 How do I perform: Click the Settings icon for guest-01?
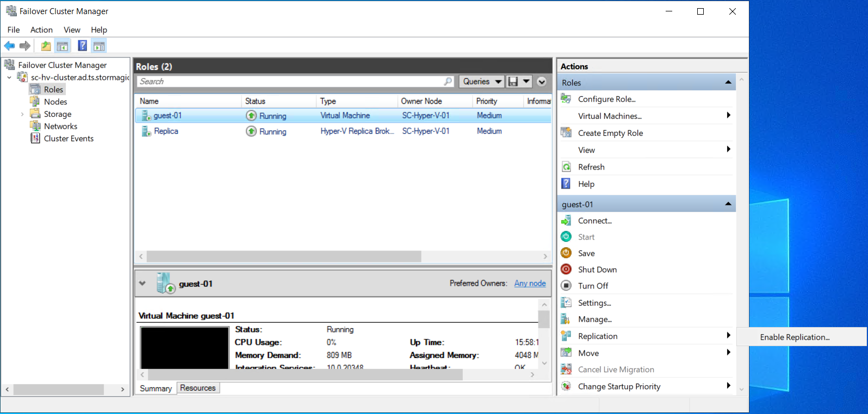[x=566, y=303]
